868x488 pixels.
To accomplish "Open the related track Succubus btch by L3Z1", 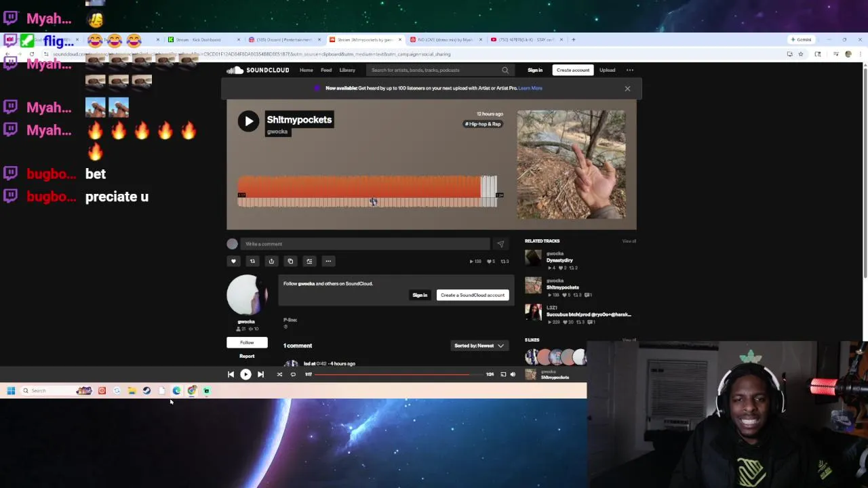I will tap(589, 314).
